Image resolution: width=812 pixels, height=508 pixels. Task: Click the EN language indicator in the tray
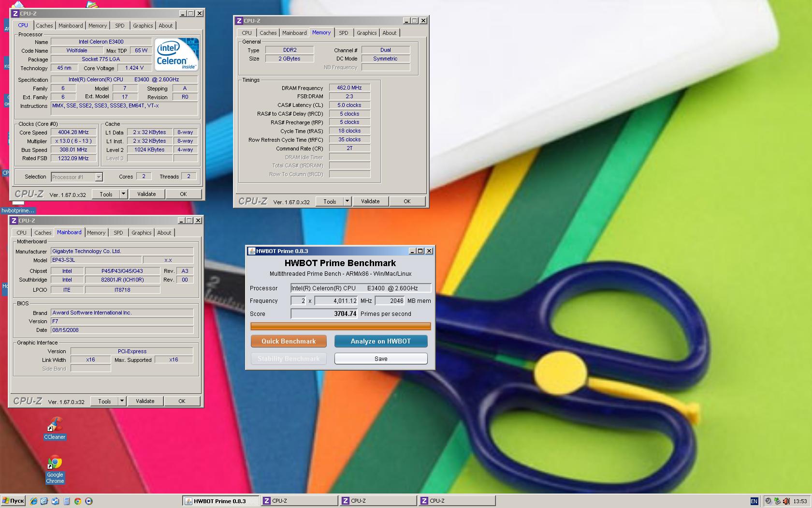click(754, 501)
